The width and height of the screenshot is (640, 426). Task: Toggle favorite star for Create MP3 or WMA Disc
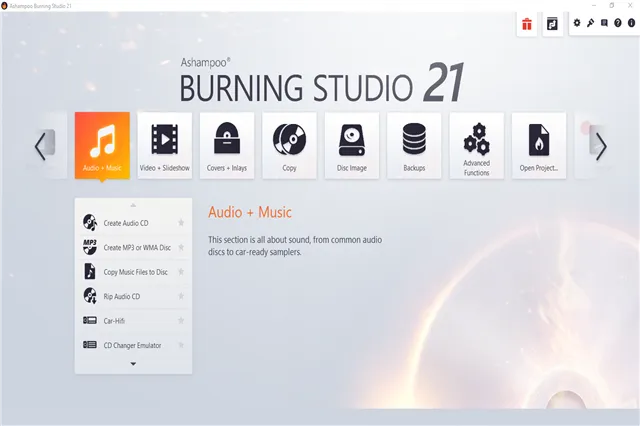(181, 247)
